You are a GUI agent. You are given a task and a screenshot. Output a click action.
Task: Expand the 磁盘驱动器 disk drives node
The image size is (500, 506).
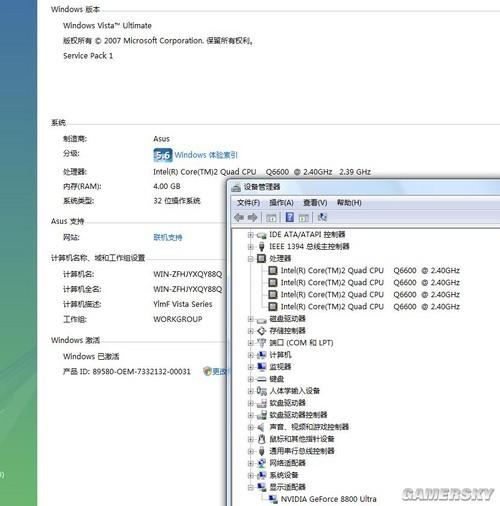point(251,319)
